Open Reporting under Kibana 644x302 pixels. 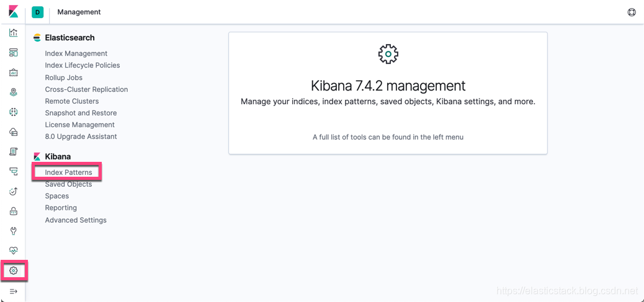61,208
